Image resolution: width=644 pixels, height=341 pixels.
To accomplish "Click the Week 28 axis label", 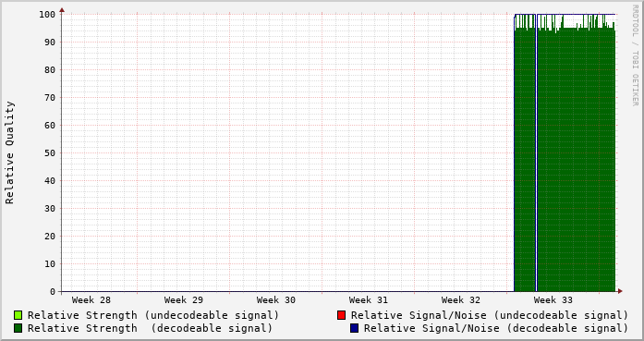I will pyautogui.click(x=91, y=300).
